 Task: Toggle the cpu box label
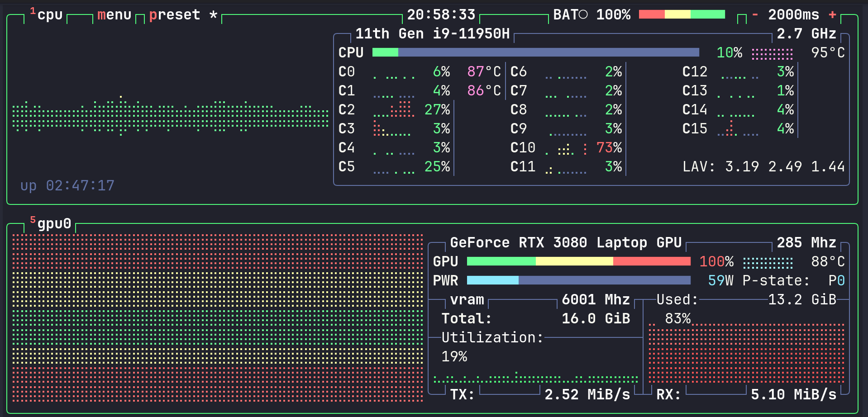point(47,14)
